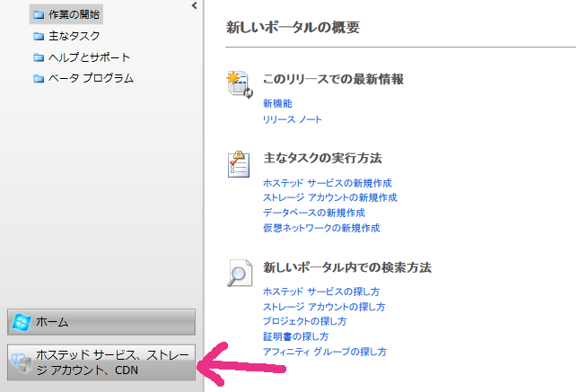The width and height of the screenshot is (578, 392).
Task: Click the Windows logo on ホーム button
Action: 22,322
